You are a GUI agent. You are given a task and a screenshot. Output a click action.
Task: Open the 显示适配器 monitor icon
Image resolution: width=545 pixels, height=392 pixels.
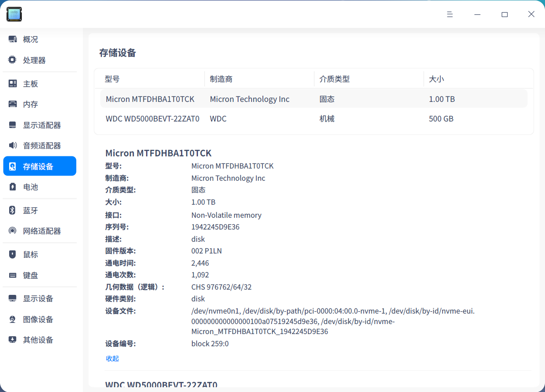(x=12, y=125)
